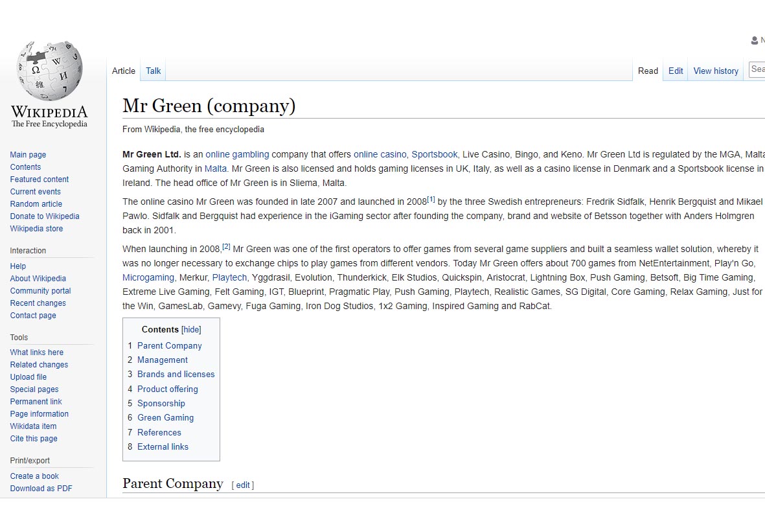Select the Read tab
This screenshot has width=765, height=532.
pyautogui.click(x=648, y=71)
